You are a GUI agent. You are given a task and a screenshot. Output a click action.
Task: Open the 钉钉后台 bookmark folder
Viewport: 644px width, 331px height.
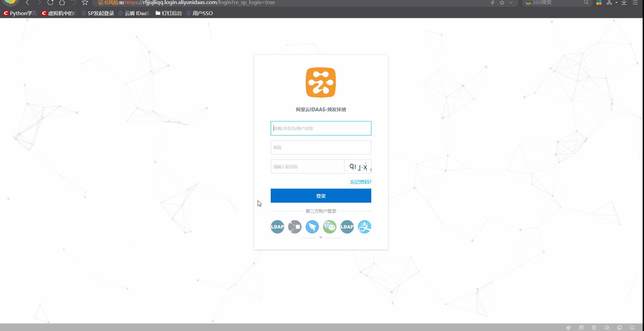(x=169, y=13)
